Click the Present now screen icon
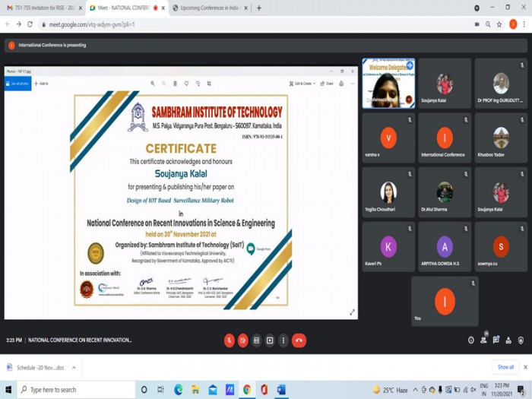Screen dimensions: 532x399 coord(270,340)
